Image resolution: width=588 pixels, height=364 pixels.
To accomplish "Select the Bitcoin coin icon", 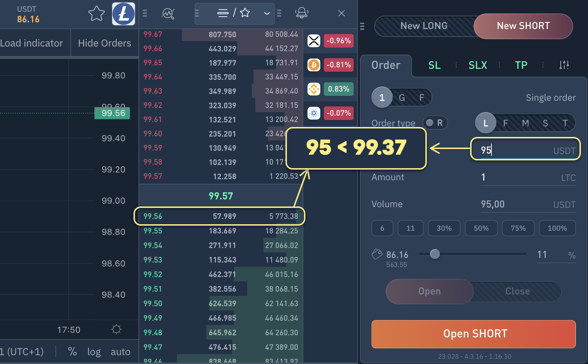I will coord(314,65).
